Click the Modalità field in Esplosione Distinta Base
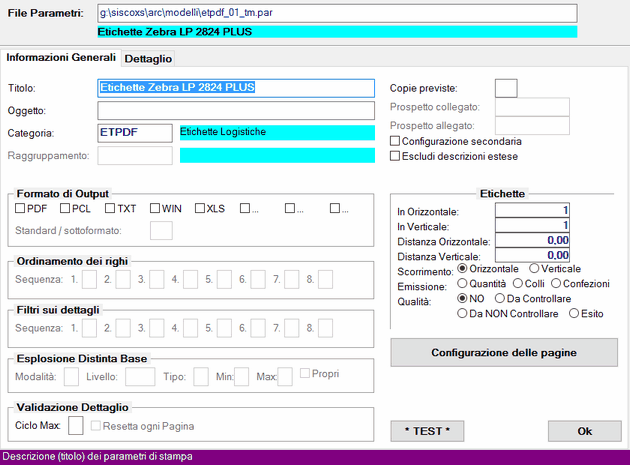Image resolution: width=630 pixels, height=465 pixels. click(x=71, y=377)
